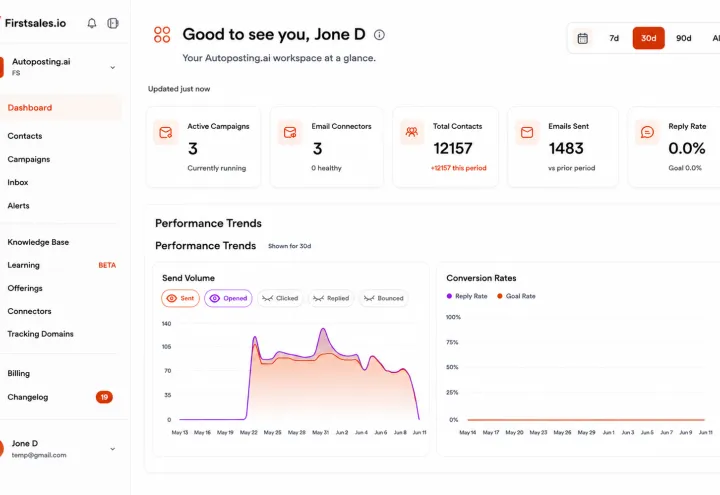Click the May 22 axis label

248,433
